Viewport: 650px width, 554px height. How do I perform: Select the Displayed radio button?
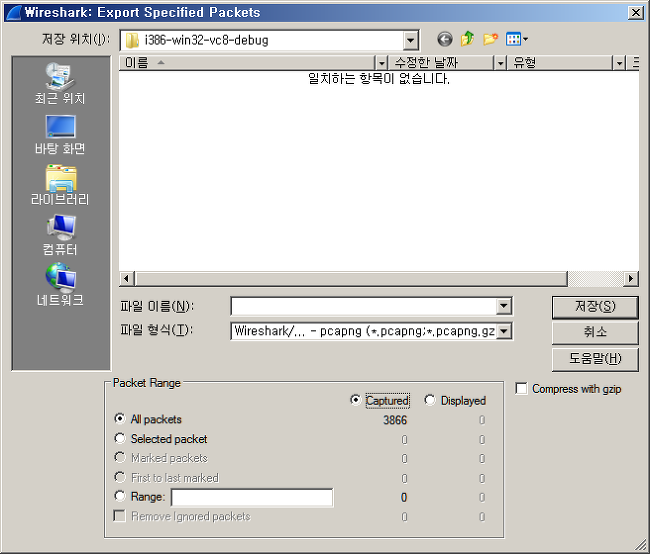point(429,400)
